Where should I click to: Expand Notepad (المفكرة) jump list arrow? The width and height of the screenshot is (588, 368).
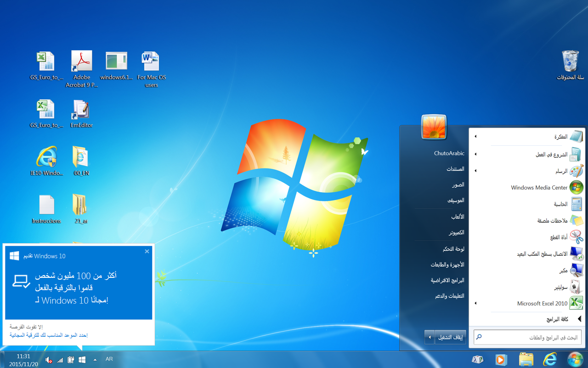pos(476,137)
